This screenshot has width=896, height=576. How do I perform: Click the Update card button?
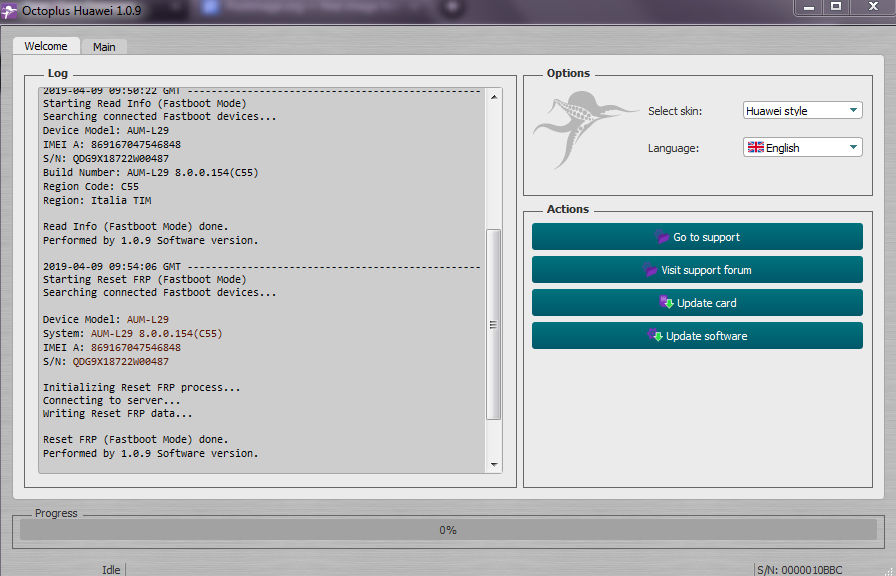click(697, 302)
